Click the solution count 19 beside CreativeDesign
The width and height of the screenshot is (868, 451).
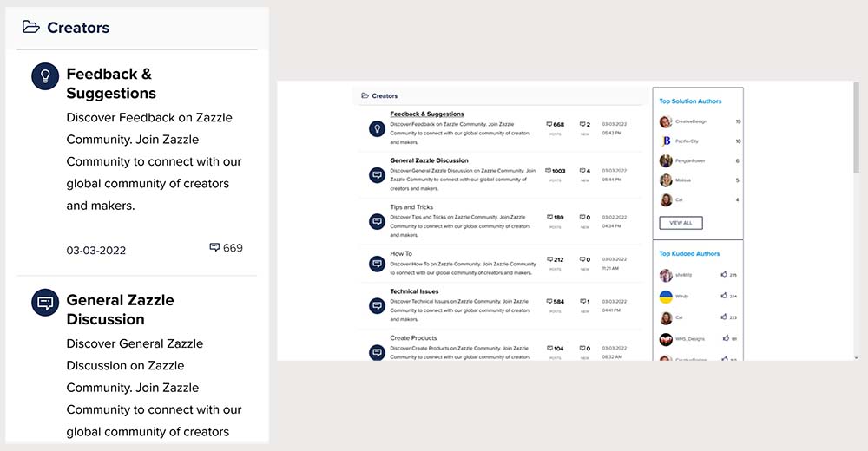[738, 121]
